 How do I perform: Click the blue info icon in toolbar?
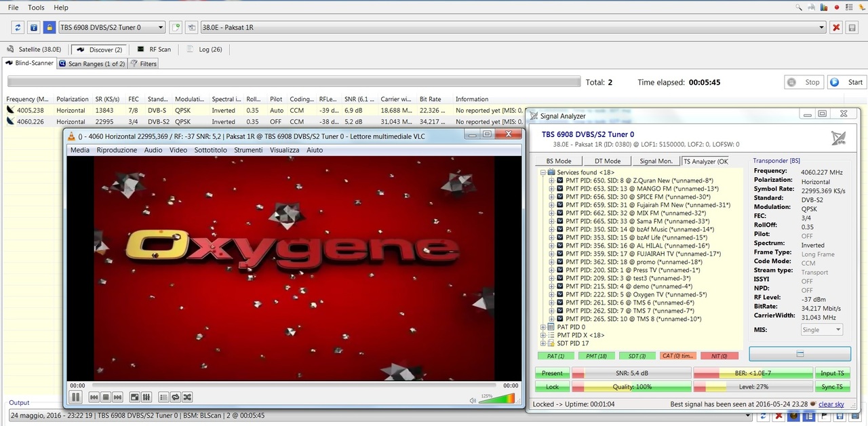tap(34, 28)
